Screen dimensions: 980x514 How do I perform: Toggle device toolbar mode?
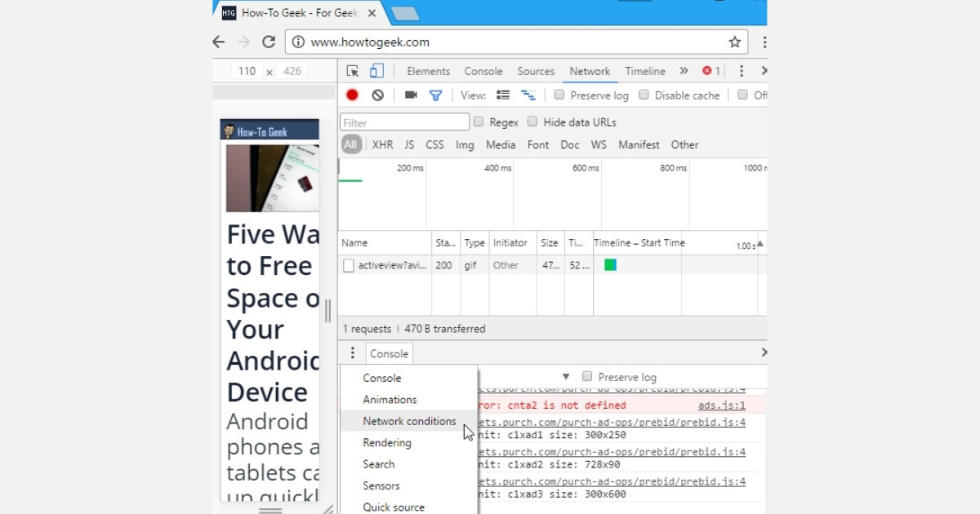(376, 71)
